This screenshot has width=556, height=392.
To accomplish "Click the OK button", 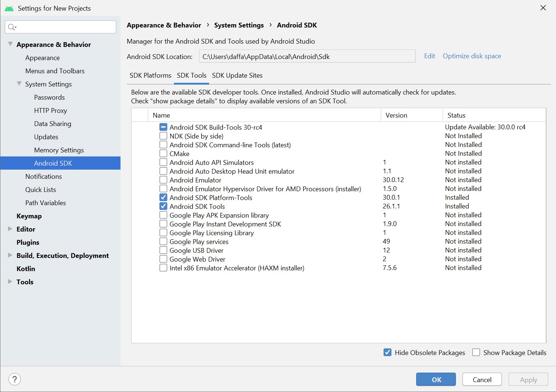I will point(436,380).
